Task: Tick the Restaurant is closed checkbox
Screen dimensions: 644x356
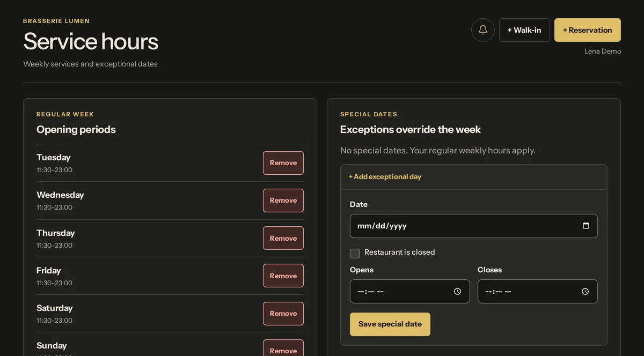Action: point(355,254)
